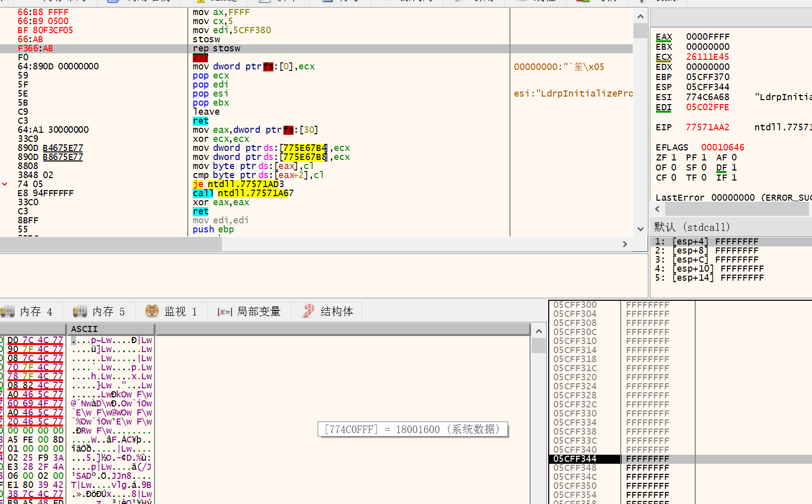Select the 'mov edi,5CFF380' instruction
The image size is (812, 504).
click(232, 30)
